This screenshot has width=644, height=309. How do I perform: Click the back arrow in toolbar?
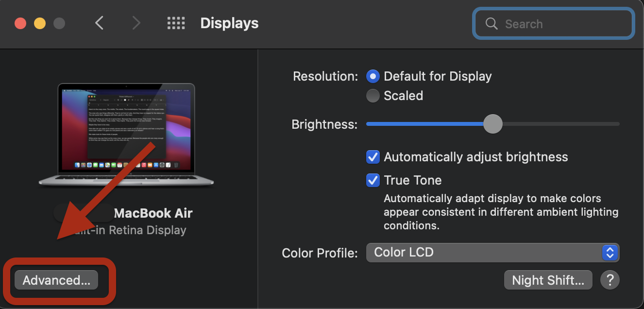pyautogui.click(x=100, y=23)
